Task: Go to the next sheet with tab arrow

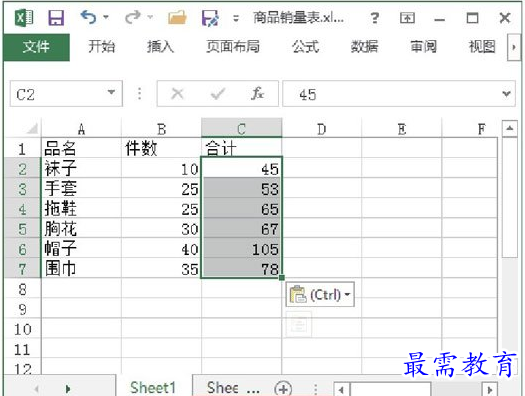Action: [x=68, y=389]
